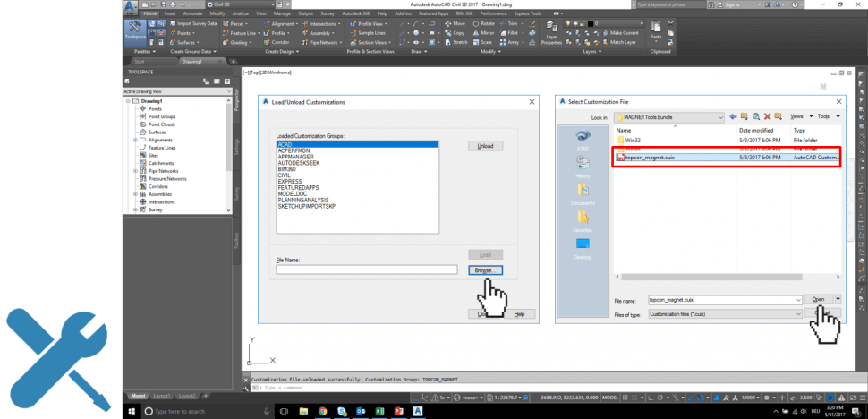Click the File Name input field
Image resolution: width=868 pixels, height=419 pixels.
tap(366, 269)
